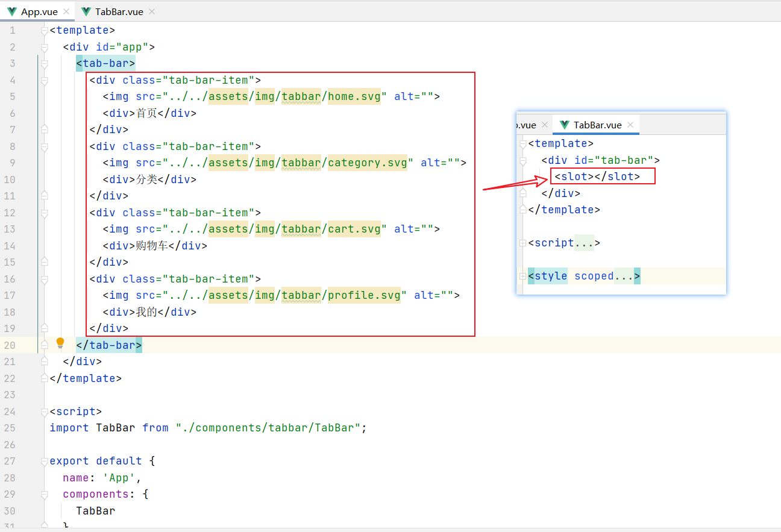Click the closing </template> tag on line 22
This screenshot has width=781, height=532.
tap(86, 378)
